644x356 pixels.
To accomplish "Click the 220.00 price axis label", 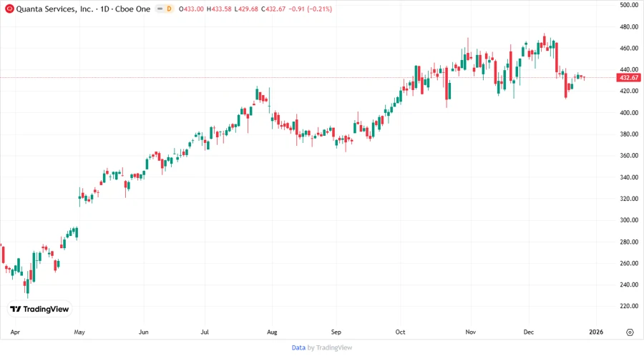I will (x=629, y=306).
